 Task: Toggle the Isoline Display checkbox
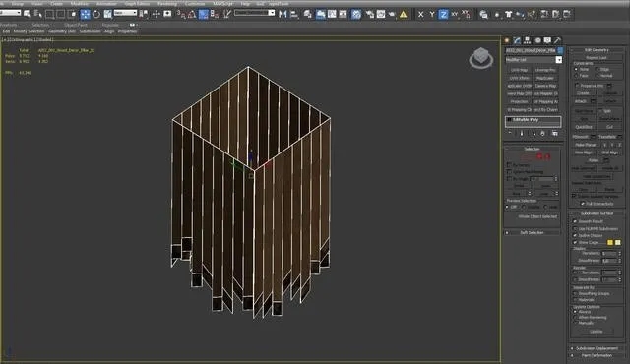[x=575, y=235]
